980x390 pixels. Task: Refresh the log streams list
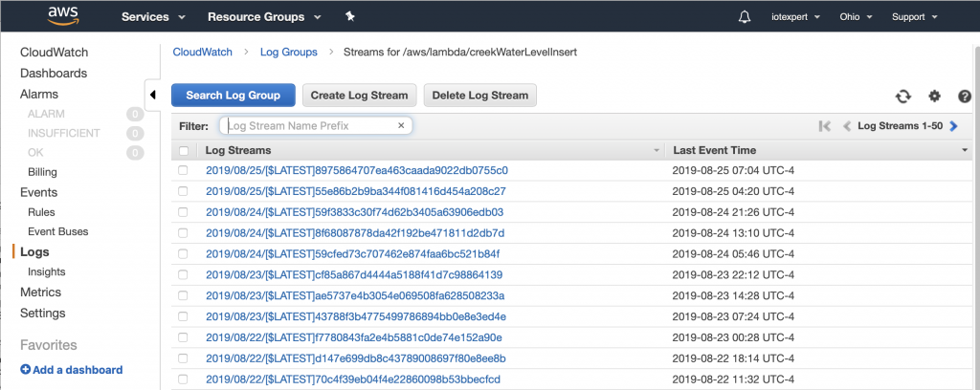point(903,97)
